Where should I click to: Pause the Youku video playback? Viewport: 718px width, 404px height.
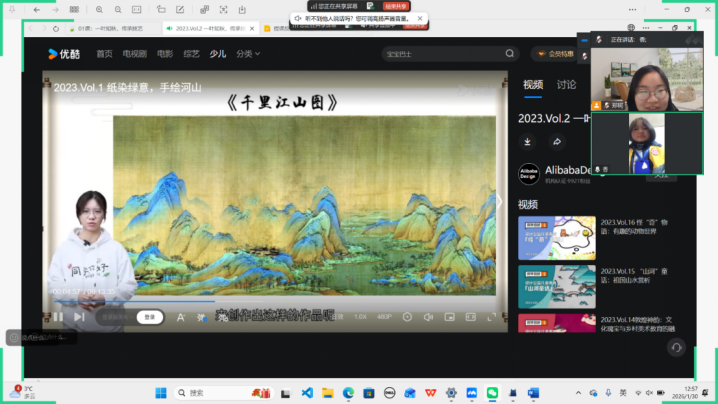click(58, 317)
